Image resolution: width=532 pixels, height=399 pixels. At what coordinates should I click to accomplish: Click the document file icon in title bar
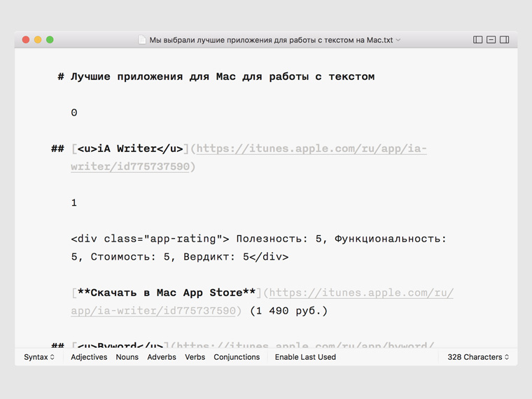[x=143, y=40]
